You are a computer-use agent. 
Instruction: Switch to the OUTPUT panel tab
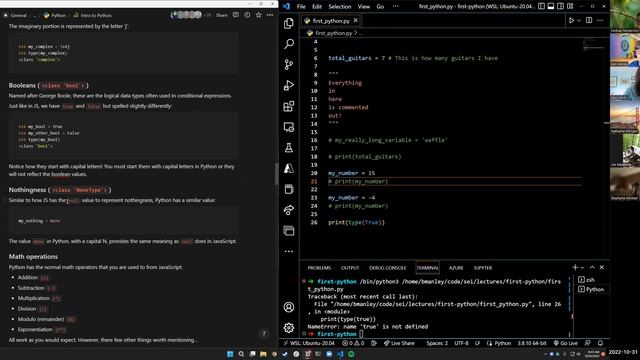pyautogui.click(x=350, y=268)
